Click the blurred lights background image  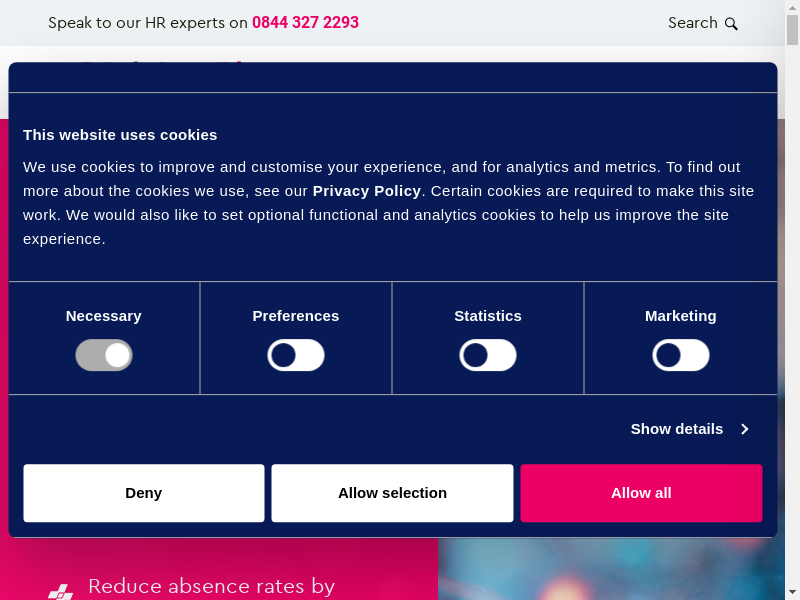point(610,570)
